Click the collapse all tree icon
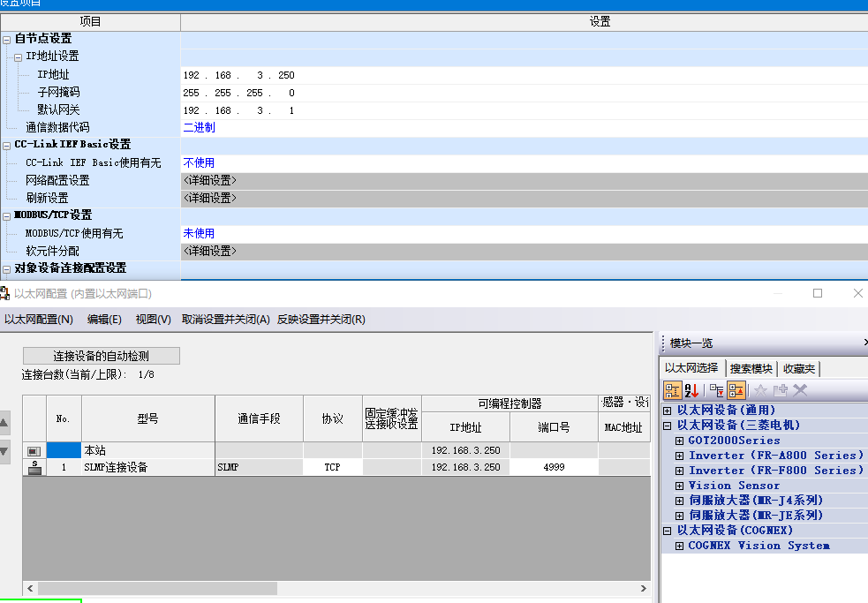This screenshot has height=603, width=868. tap(736, 390)
